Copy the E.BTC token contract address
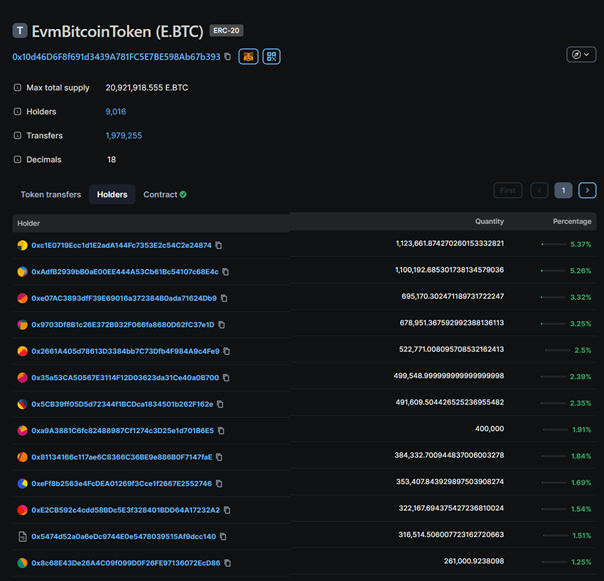This screenshot has height=581, width=604. (x=228, y=57)
